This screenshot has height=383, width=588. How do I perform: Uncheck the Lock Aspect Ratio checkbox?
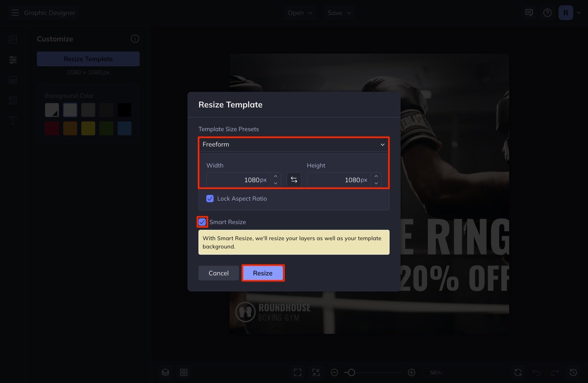(x=209, y=198)
